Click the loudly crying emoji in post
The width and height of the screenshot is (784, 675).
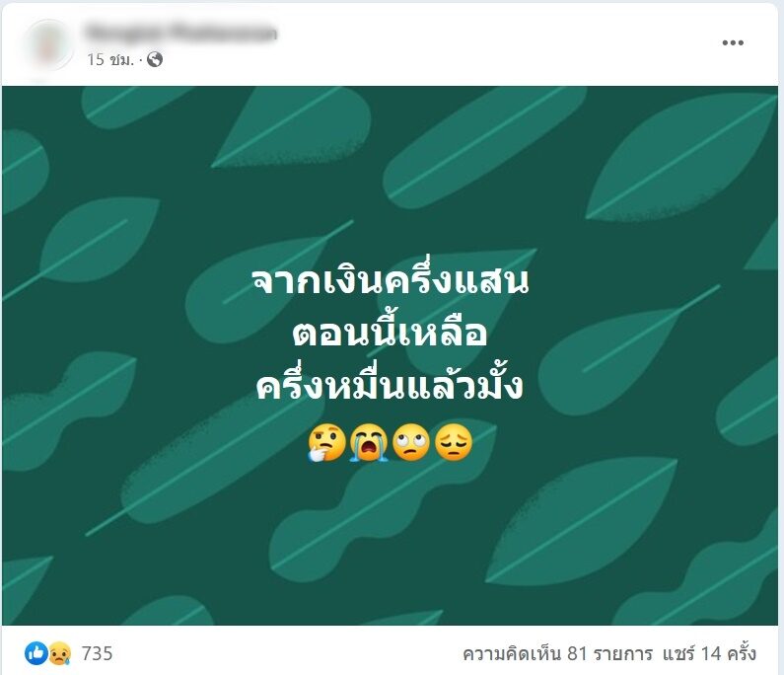click(369, 442)
